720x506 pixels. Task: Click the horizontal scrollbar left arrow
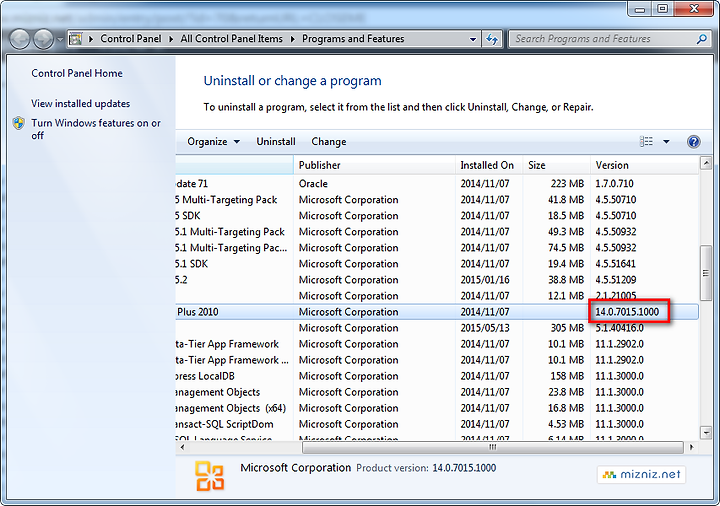[x=182, y=447]
